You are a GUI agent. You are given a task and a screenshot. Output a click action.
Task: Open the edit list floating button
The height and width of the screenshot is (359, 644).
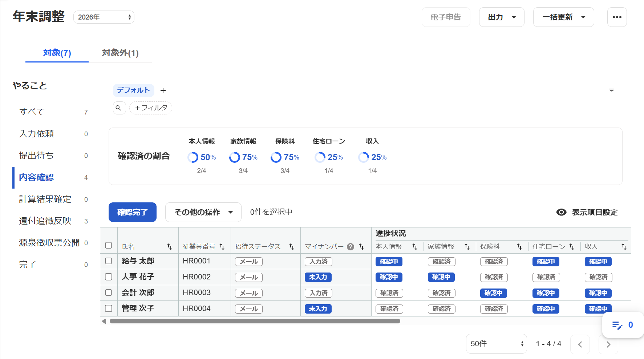coord(623,325)
